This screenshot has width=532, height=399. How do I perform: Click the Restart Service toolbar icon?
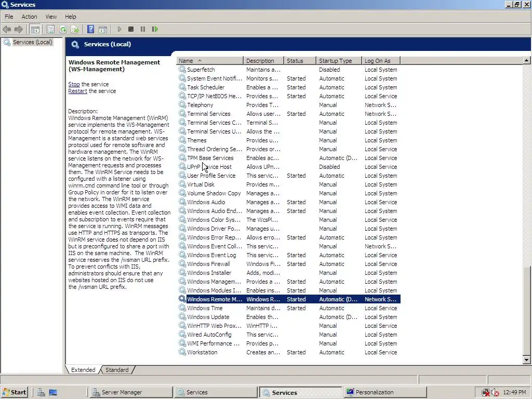pos(155,30)
